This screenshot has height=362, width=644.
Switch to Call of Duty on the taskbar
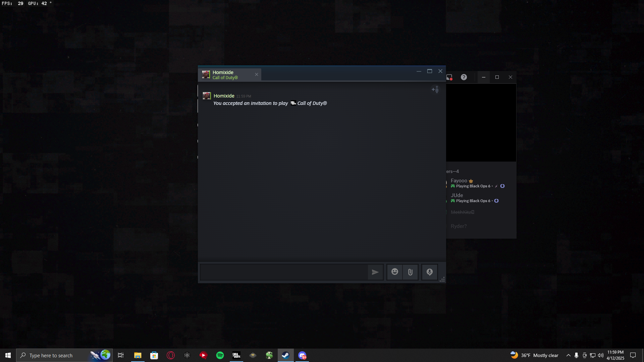tap(236, 355)
